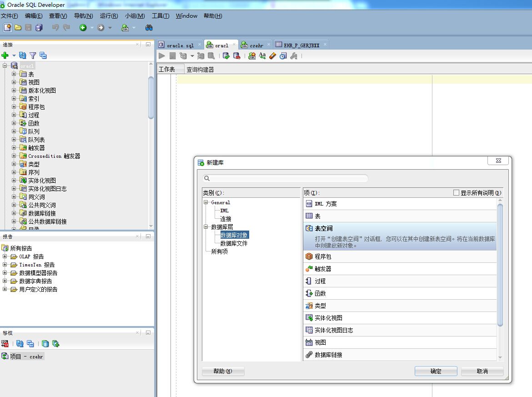Open the 工具(T) menu
532x397 pixels.
coord(160,16)
